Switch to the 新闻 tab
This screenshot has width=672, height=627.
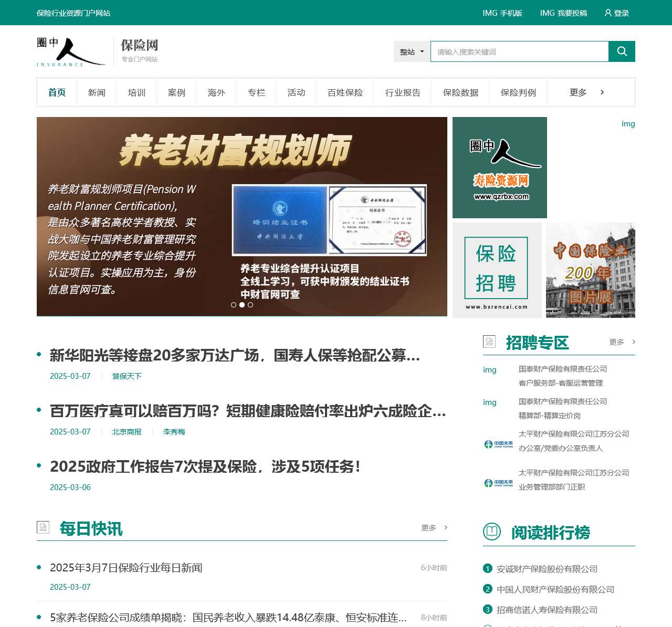[97, 92]
